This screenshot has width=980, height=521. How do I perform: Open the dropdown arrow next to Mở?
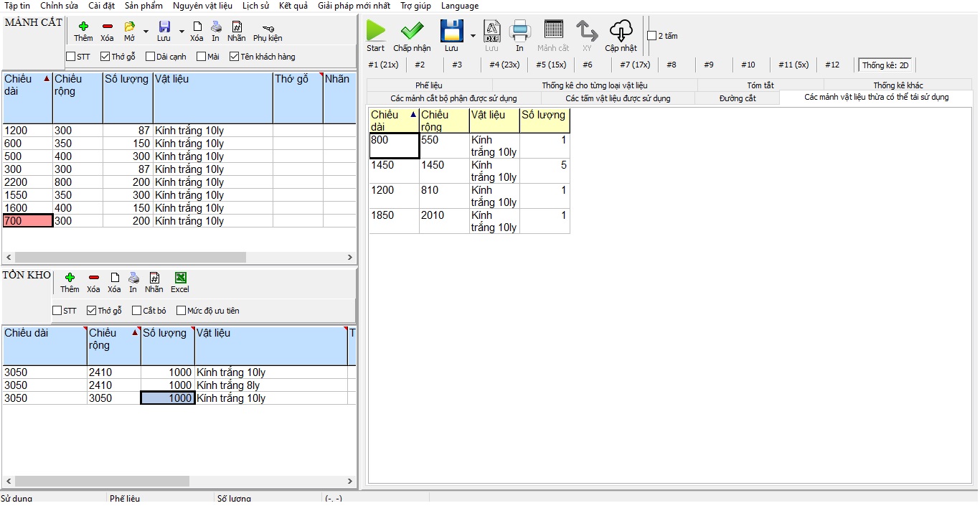click(146, 32)
